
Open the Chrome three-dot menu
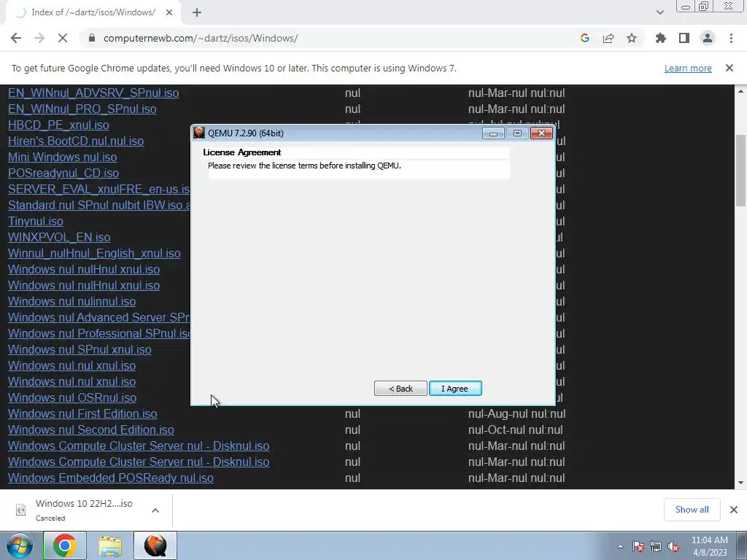point(731,38)
